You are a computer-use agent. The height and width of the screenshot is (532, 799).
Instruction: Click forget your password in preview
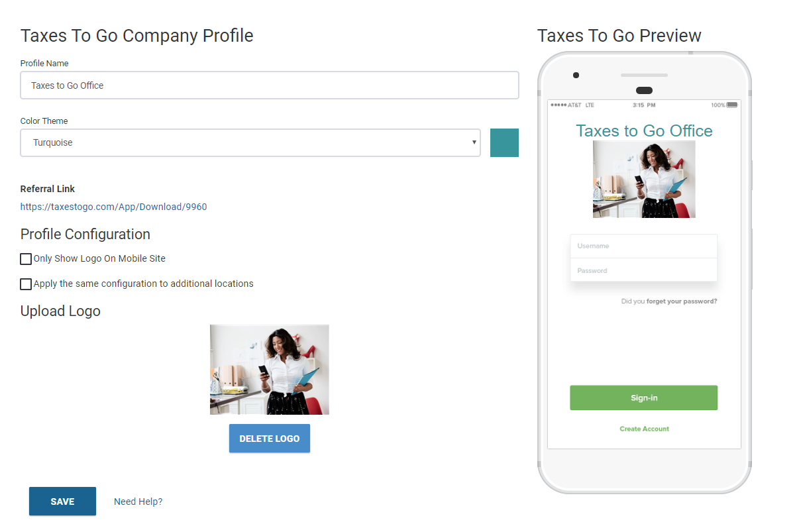click(682, 301)
